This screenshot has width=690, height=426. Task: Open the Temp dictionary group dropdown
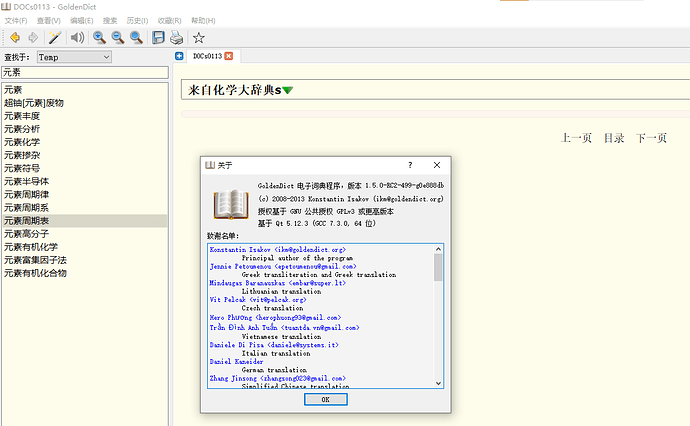point(74,57)
